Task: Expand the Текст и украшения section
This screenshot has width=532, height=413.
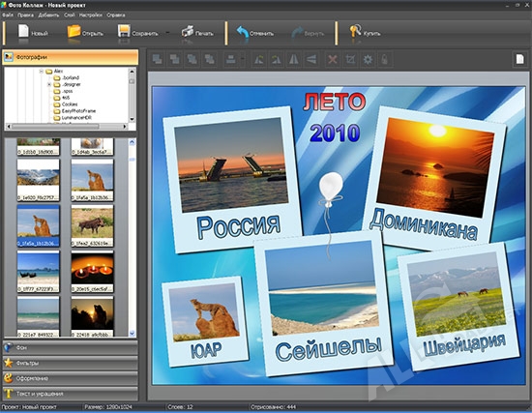Action: (71, 394)
